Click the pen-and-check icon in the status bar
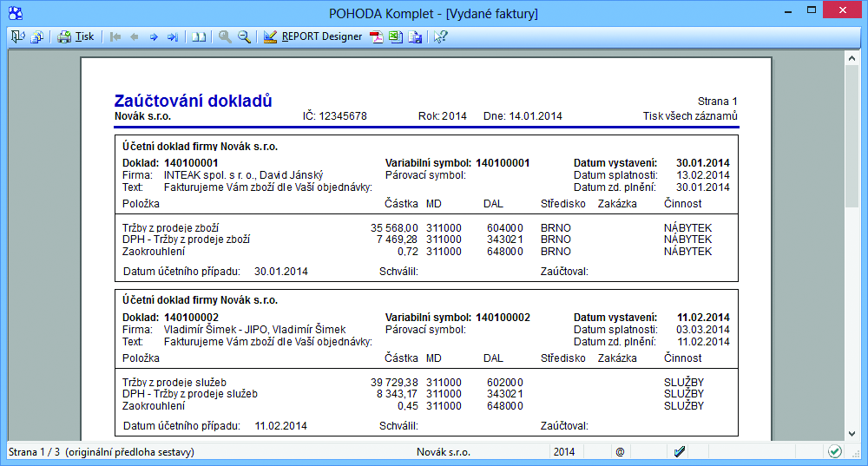 coord(680,452)
